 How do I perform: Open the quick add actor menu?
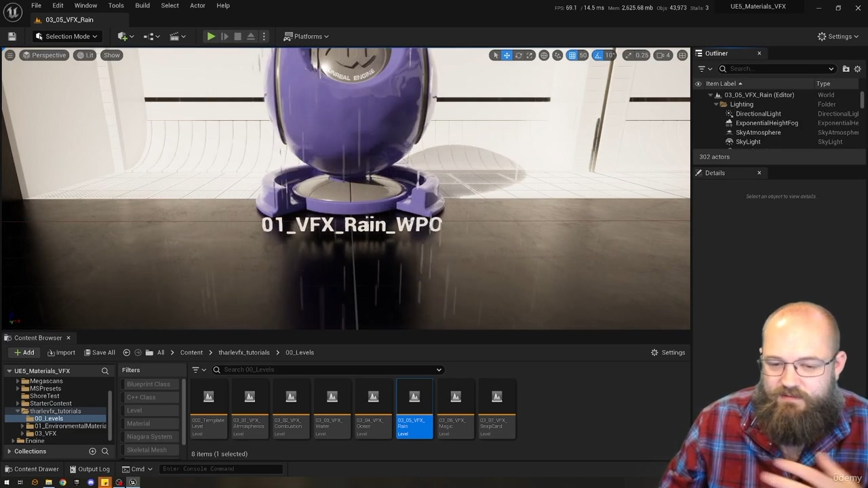[x=125, y=37]
